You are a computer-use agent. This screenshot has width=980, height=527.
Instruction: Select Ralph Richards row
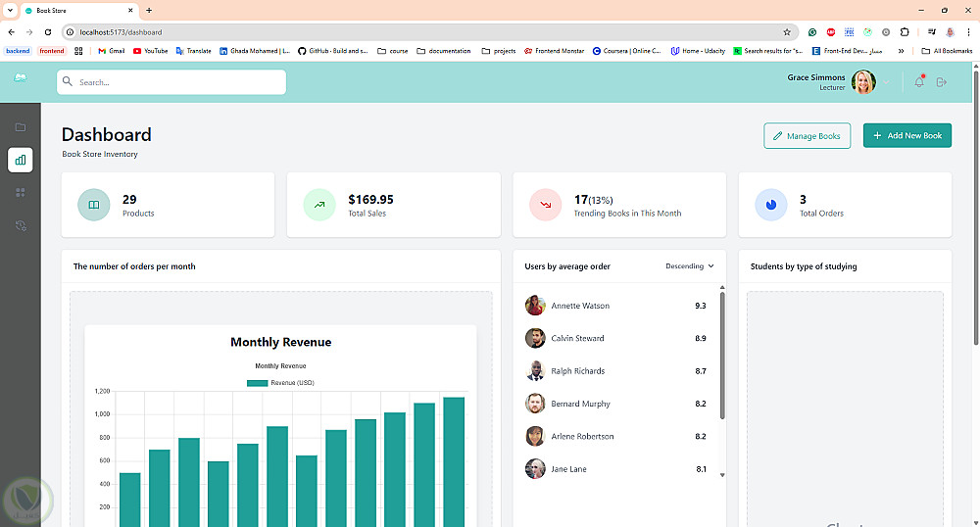(615, 371)
